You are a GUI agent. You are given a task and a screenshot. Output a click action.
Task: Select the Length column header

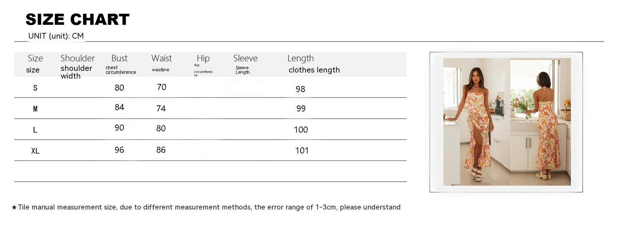(x=301, y=58)
